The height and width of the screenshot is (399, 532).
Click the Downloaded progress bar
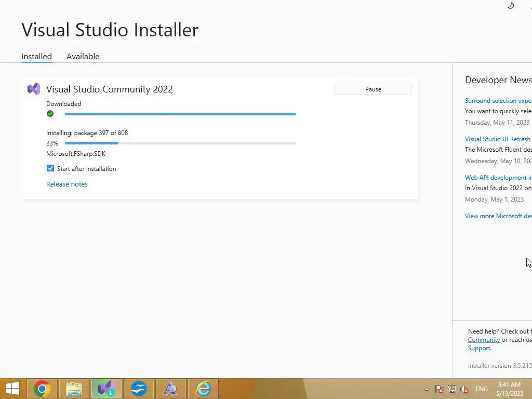point(180,114)
